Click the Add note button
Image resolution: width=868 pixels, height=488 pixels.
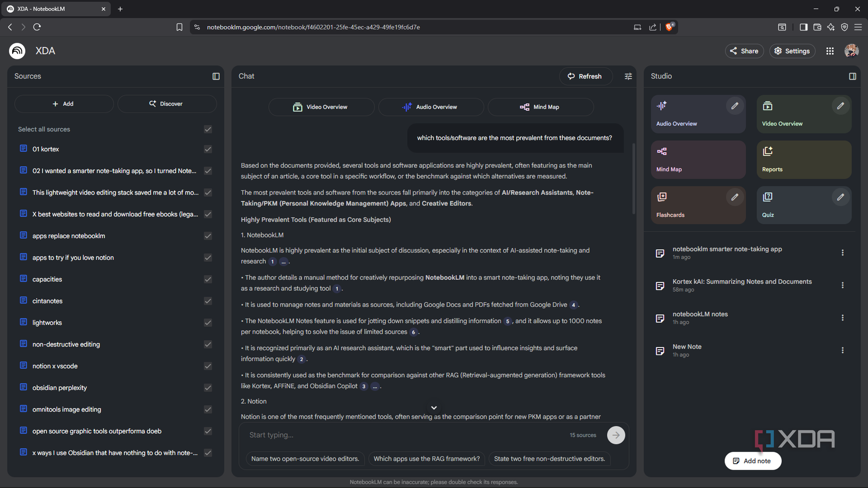pyautogui.click(x=753, y=461)
